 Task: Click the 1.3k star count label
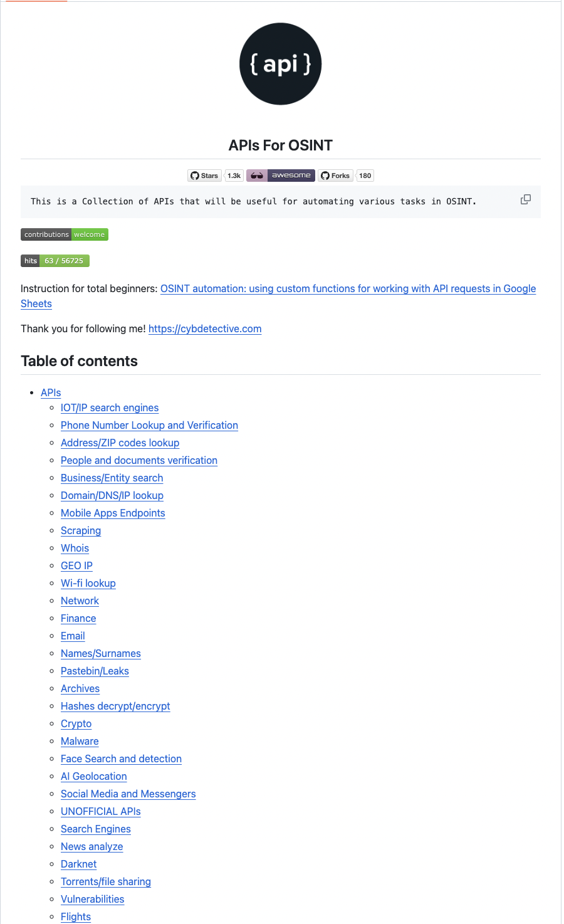(x=233, y=176)
